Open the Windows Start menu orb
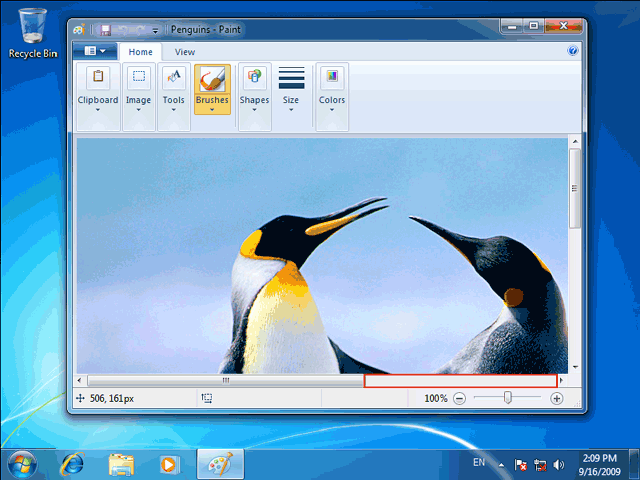The height and width of the screenshot is (480, 640). coord(22,464)
